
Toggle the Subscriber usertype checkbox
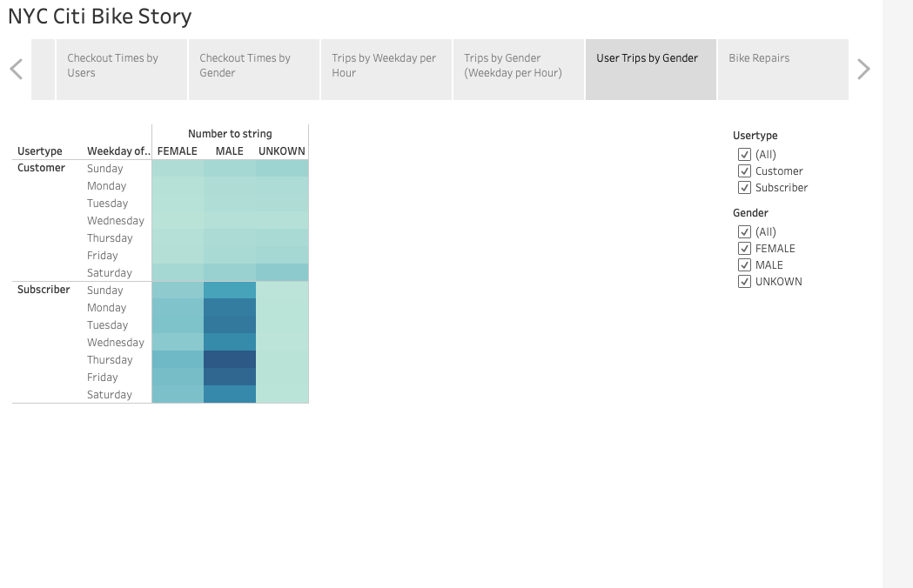[x=744, y=188]
